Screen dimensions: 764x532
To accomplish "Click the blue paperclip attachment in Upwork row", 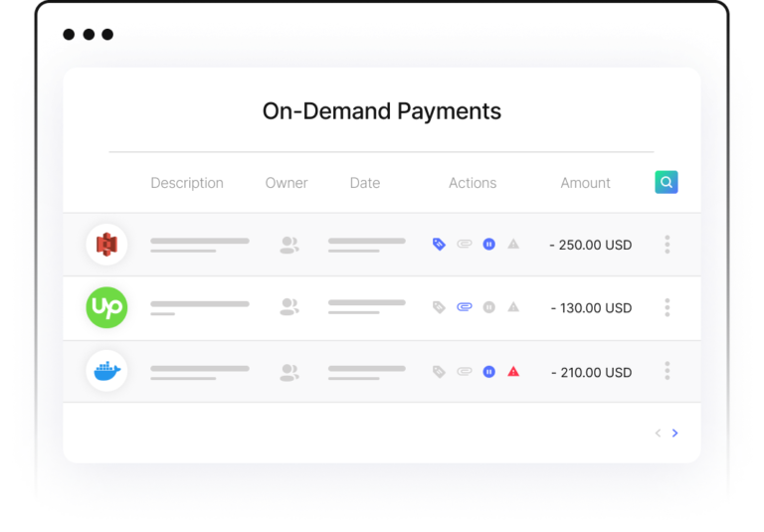I will pyautogui.click(x=464, y=307).
